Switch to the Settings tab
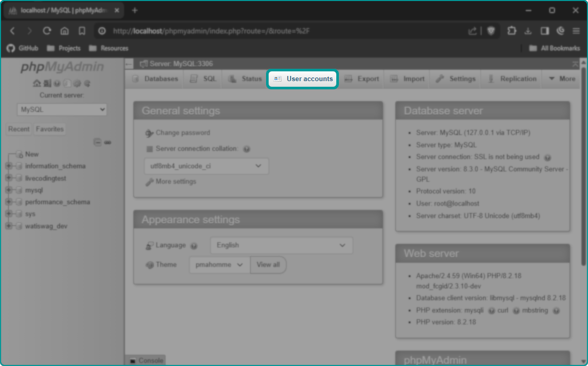Image resolution: width=588 pixels, height=366 pixels. pyautogui.click(x=456, y=79)
